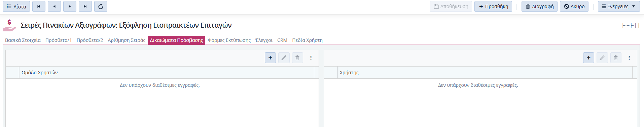The width and height of the screenshot is (644, 127).
Task: Add a user group with plus icon
Action: (270, 58)
